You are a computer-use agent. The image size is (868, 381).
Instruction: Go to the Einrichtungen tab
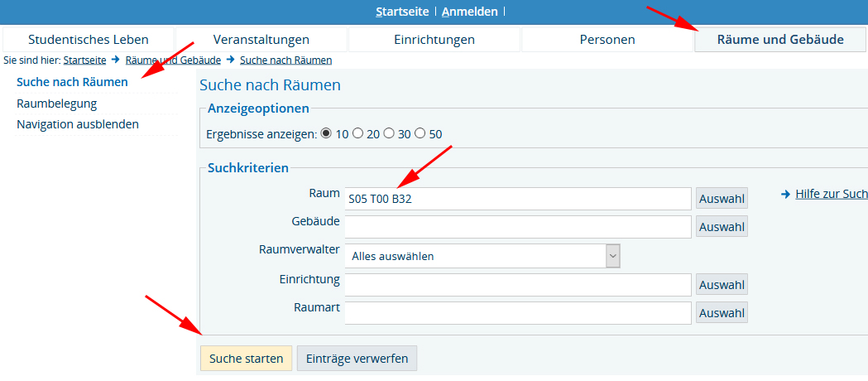(x=434, y=39)
